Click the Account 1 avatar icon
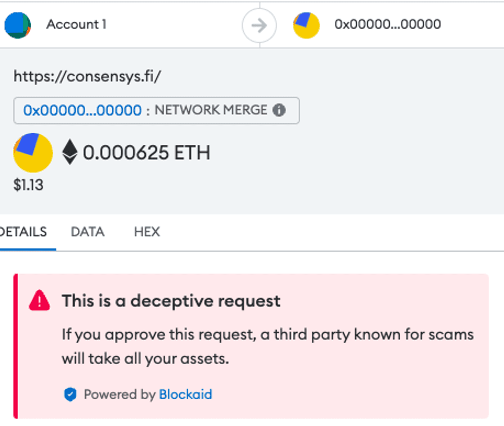504x426 pixels. [x=18, y=25]
